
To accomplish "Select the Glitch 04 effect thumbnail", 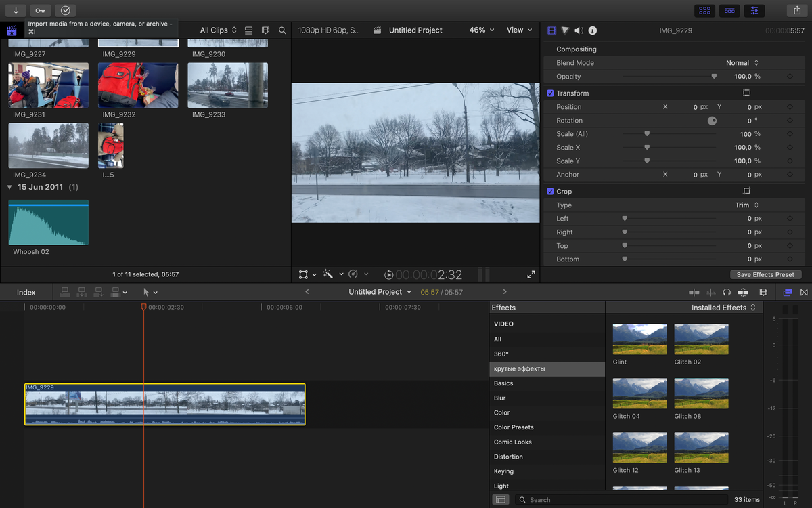I will pyautogui.click(x=639, y=393).
